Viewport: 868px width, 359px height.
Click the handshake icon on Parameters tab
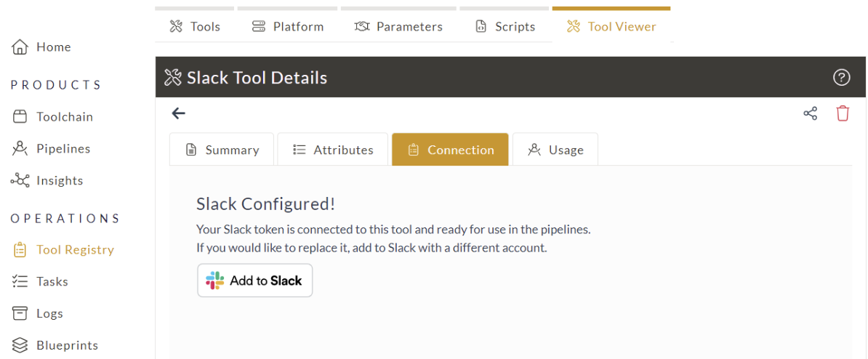click(362, 27)
